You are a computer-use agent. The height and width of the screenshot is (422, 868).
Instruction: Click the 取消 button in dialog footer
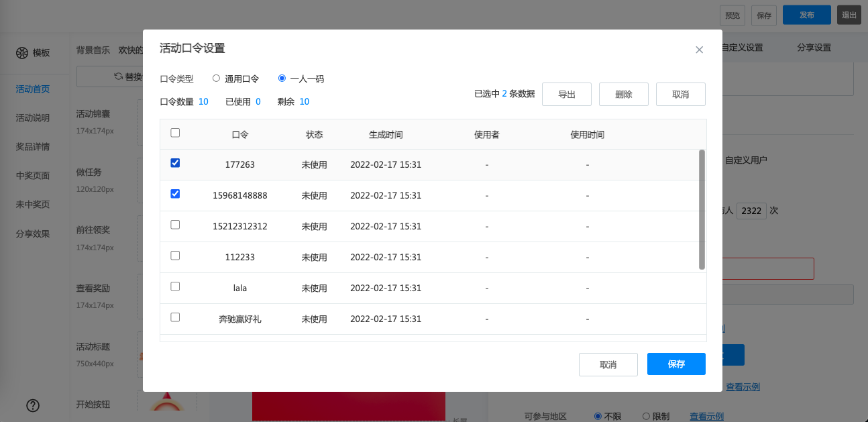tap(608, 364)
